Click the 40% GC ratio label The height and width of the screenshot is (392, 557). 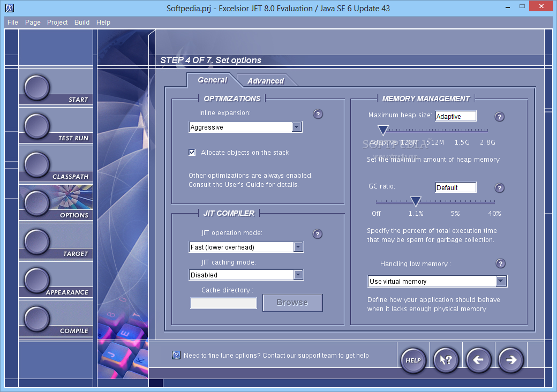click(494, 213)
